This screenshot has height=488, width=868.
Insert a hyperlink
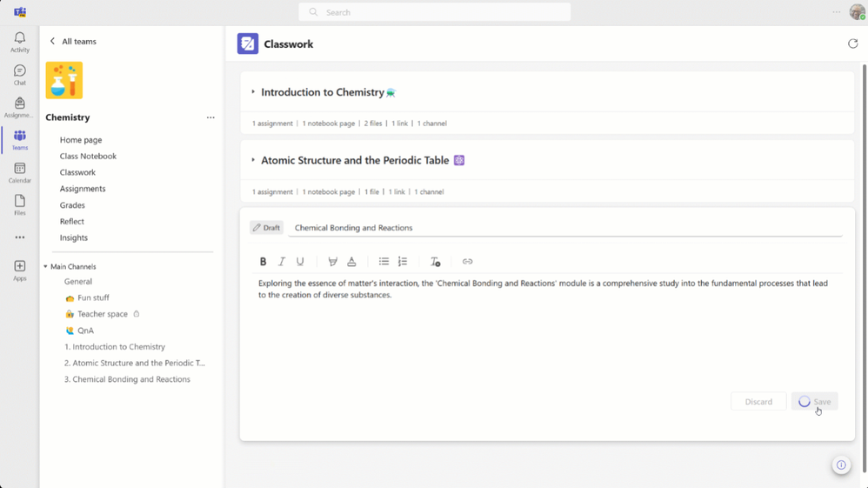pos(468,262)
